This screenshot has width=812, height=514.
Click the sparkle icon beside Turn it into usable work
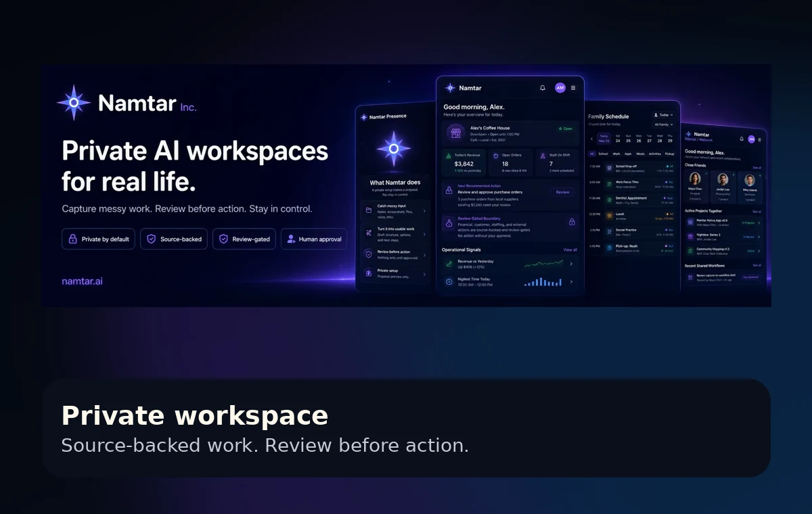click(369, 233)
